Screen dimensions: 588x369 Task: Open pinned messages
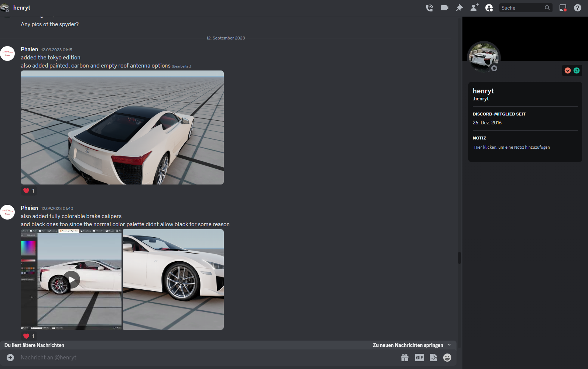tap(459, 8)
